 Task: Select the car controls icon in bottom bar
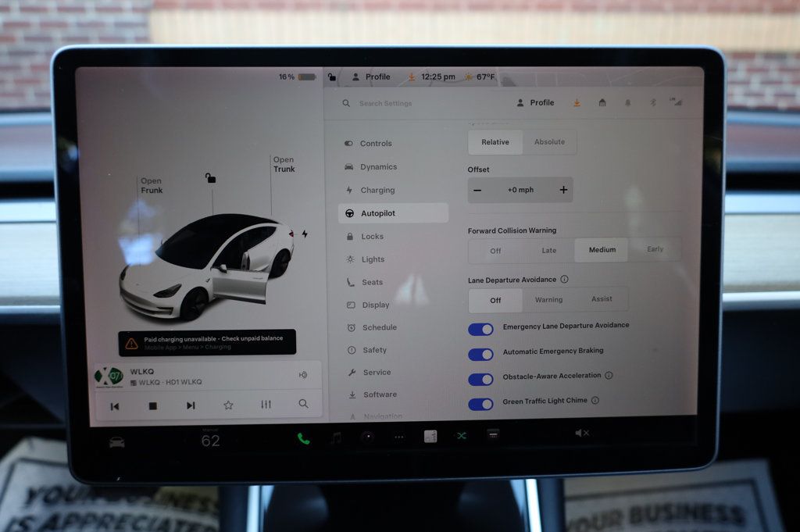[x=116, y=440]
